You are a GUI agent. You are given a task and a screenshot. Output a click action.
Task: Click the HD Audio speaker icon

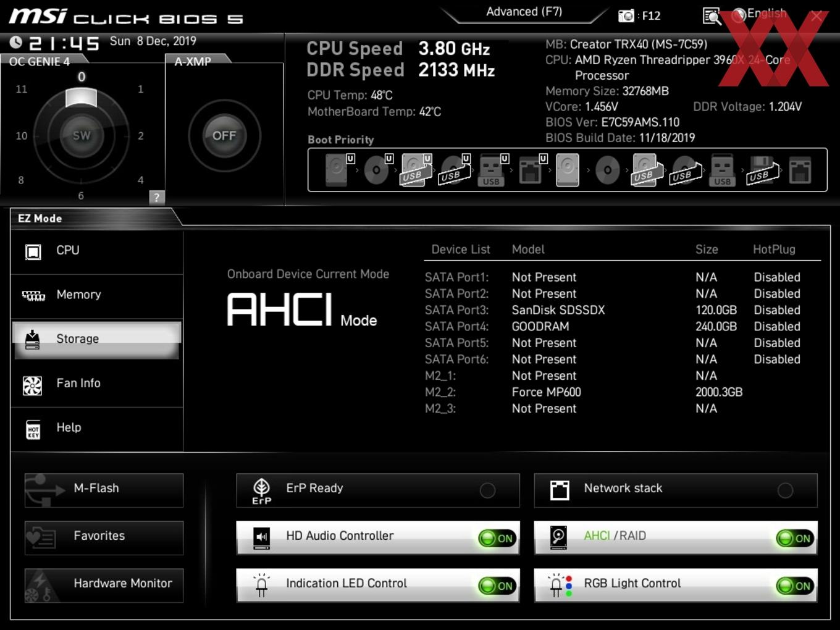[261, 538]
